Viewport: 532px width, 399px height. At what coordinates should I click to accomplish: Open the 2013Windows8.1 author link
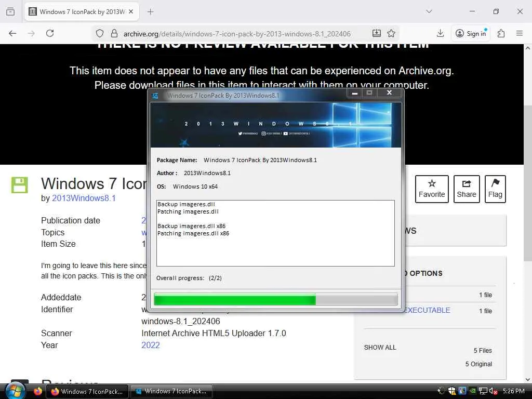pyautogui.click(x=84, y=198)
